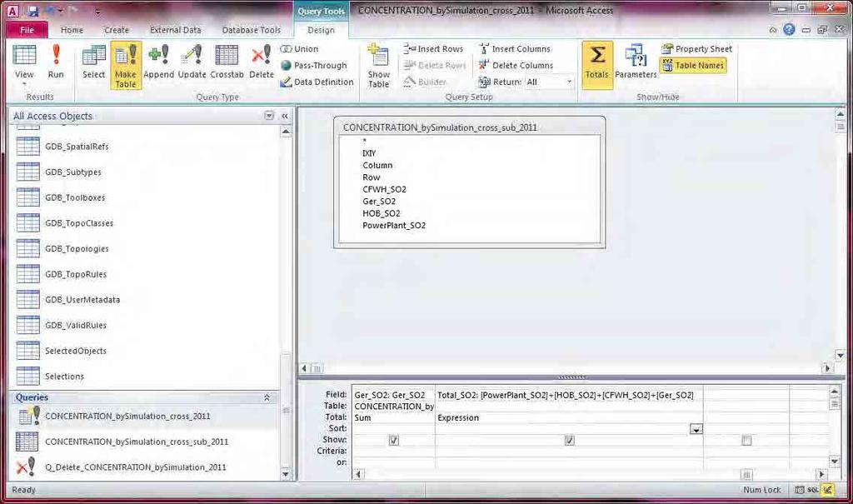The width and height of the screenshot is (853, 504).
Task: Minimize the ribbon with the caret icon
Action: click(773, 30)
